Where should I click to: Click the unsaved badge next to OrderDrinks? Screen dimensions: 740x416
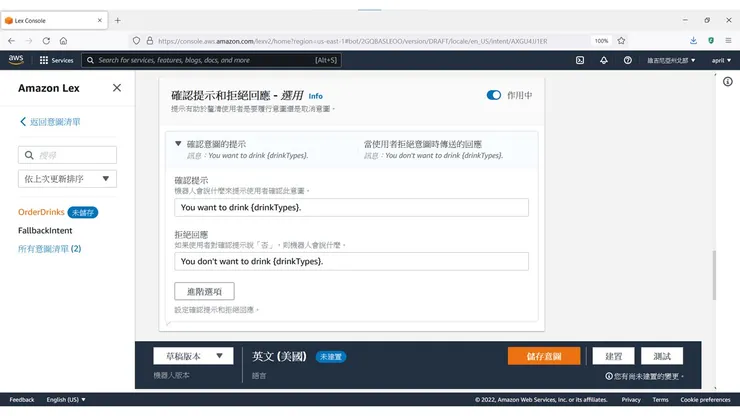[x=83, y=212]
